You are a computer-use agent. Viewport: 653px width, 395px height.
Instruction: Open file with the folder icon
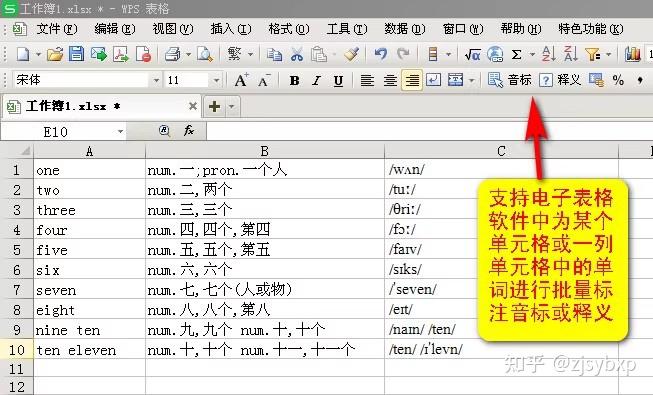tap(55, 54)
